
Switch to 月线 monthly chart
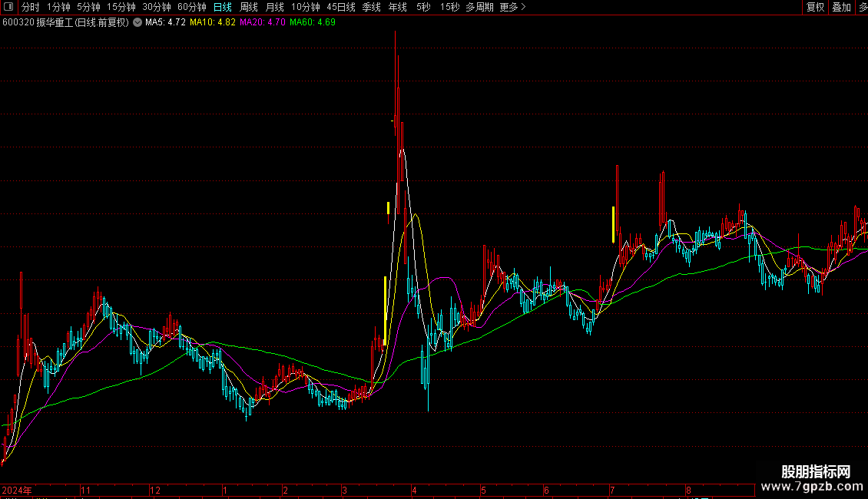point(274,7)
